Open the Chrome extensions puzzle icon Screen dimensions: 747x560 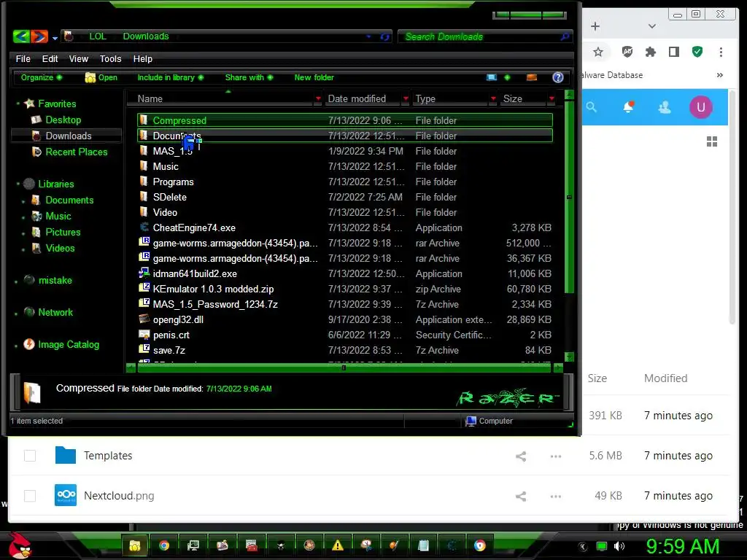point(650,52)
